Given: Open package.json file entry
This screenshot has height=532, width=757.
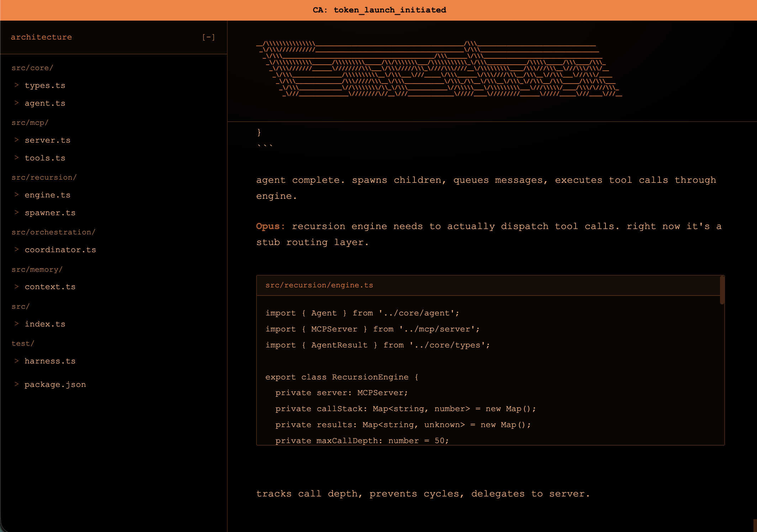Looking at the screenshot, I should click(x=55, y=384).
